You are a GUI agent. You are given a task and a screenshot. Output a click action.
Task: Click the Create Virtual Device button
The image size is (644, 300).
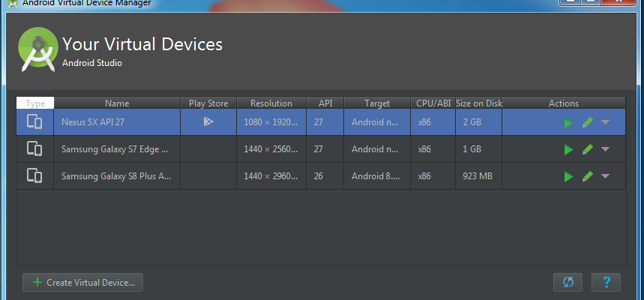coord(83,283)
